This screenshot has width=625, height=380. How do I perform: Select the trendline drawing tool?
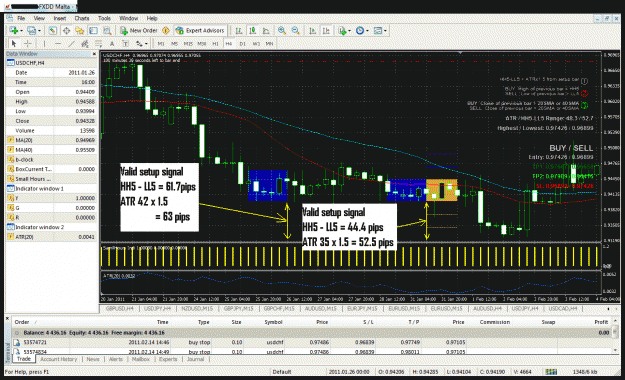point(72,43)
